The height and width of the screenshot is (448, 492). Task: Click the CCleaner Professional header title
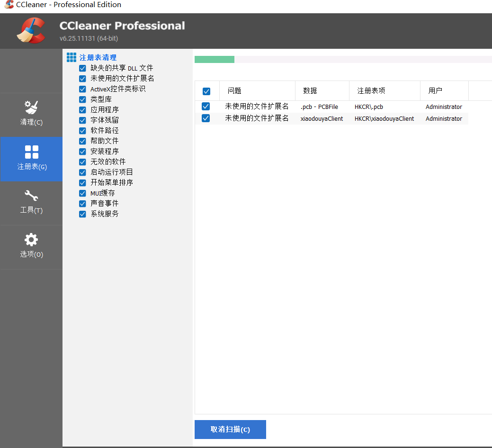(122, 26)
